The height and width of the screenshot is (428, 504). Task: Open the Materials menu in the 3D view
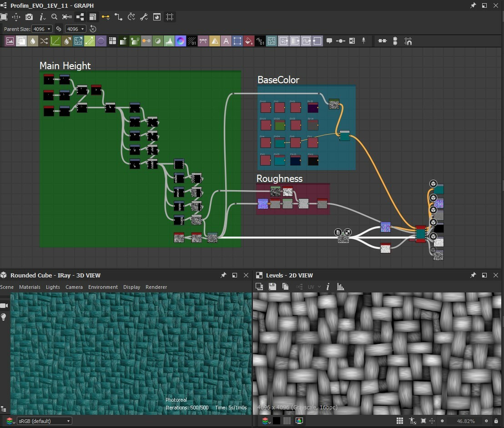tap(30, 287)
